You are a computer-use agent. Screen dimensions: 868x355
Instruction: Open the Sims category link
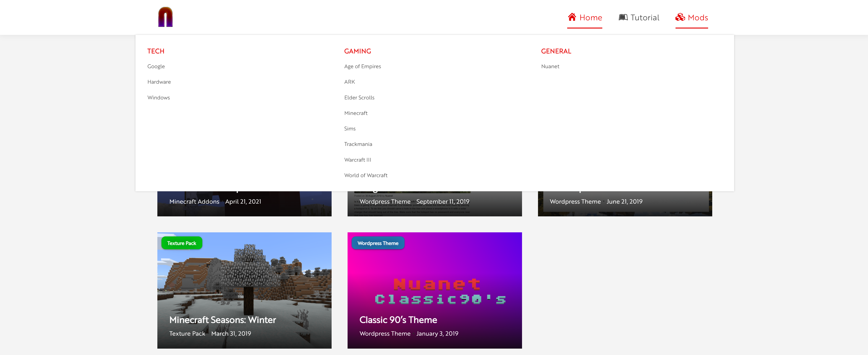tap(350, 129)
